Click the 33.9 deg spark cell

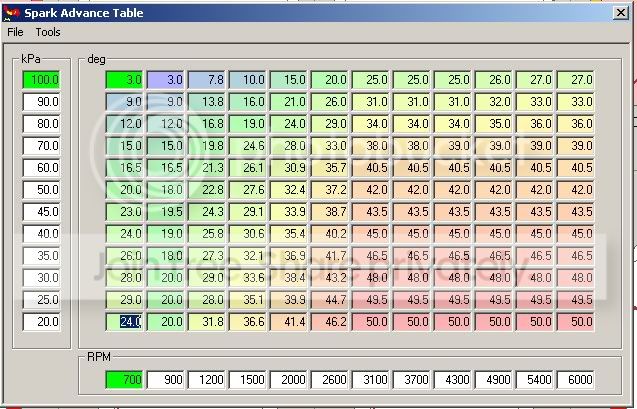click(x=288, y=212)
